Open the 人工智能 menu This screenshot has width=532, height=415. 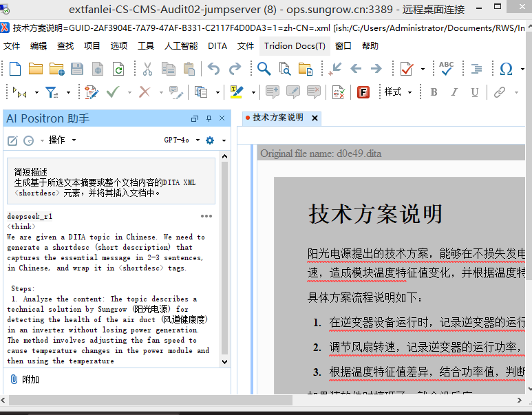[181, 46]
